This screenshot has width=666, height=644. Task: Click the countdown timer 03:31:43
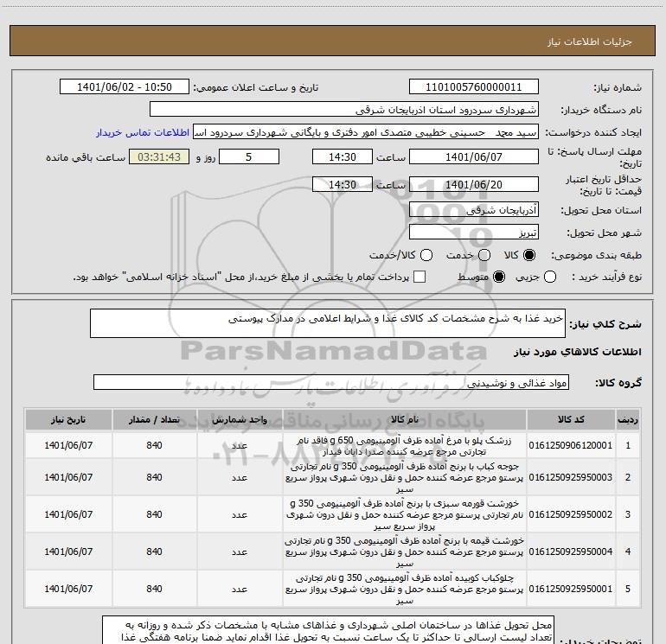pos(159,156)
